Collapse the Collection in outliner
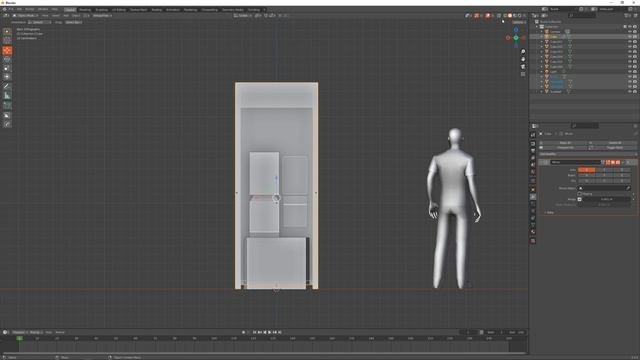The width and height of the screenshot is (640, 360). 537,27
